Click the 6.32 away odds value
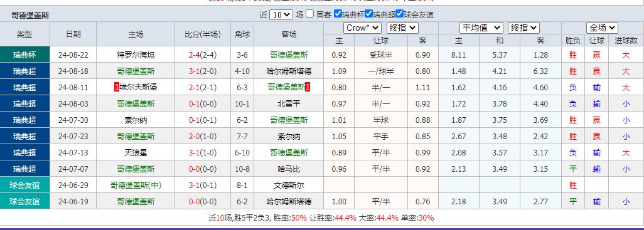Screen dimensions: 644x230 coord(540,71)
